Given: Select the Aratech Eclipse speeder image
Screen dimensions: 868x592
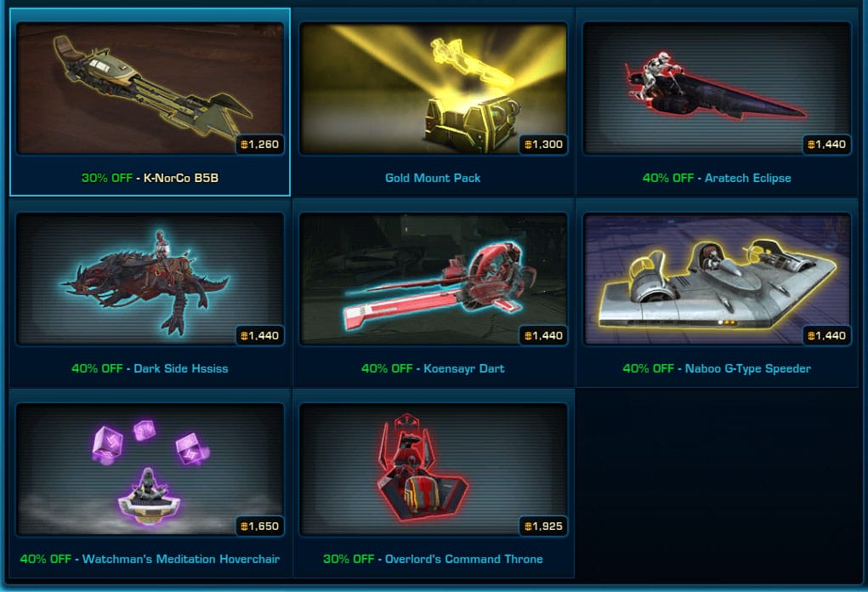Looking at the screenshot, I should (717, 88).
